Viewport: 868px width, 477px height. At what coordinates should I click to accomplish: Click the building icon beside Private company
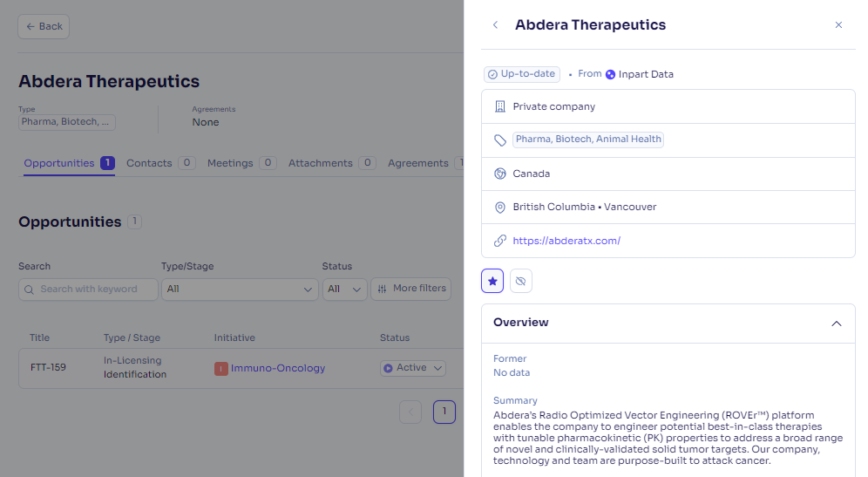tap(500, 106)
